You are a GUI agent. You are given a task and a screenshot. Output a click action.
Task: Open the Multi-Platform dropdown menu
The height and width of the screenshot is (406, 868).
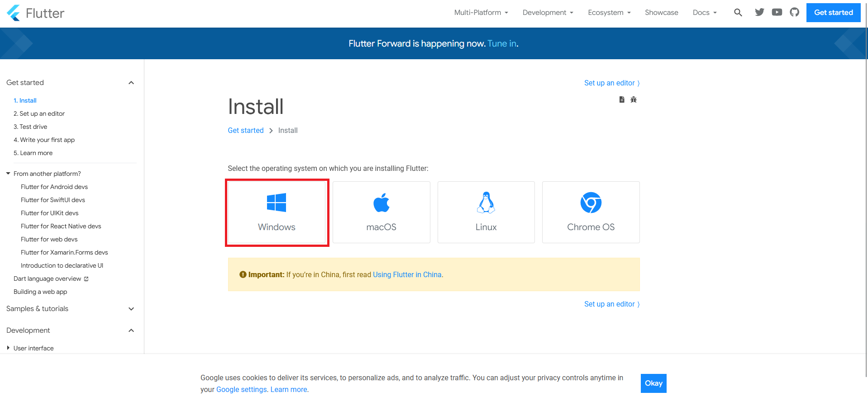point(481,13)
